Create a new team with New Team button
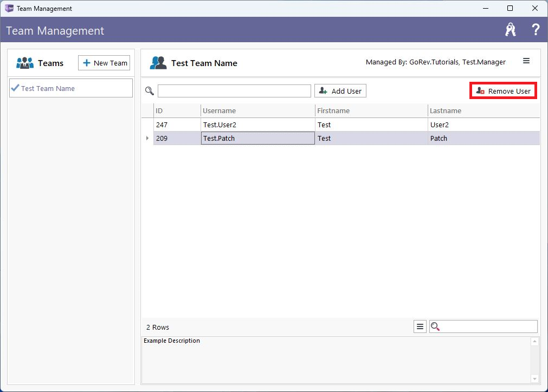This screenshot has height=392, width=548. (x=104, y=63)
